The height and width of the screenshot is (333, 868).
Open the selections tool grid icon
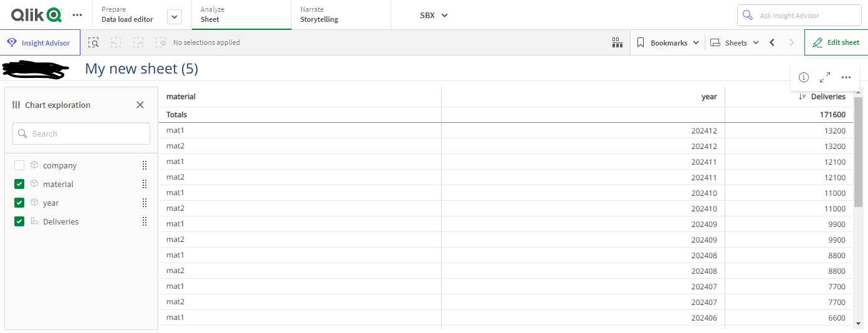tap(618, 42)
